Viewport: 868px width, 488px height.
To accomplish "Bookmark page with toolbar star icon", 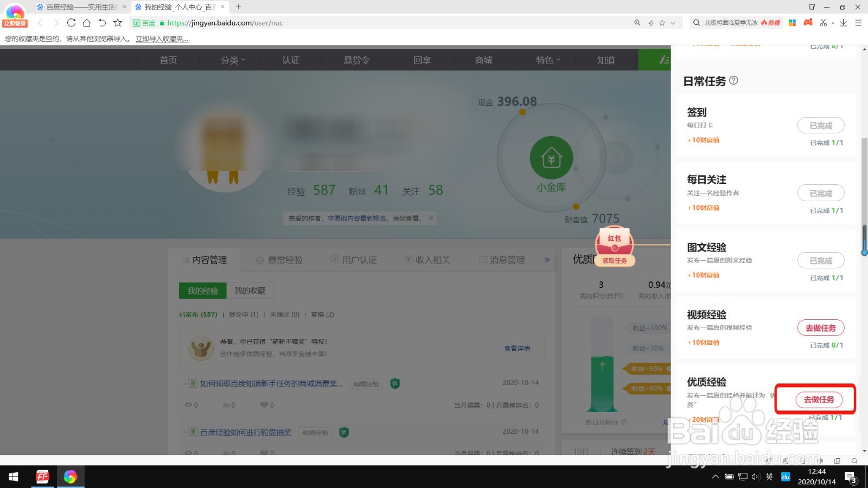I will pyautogui.click(x=118, y=23).
